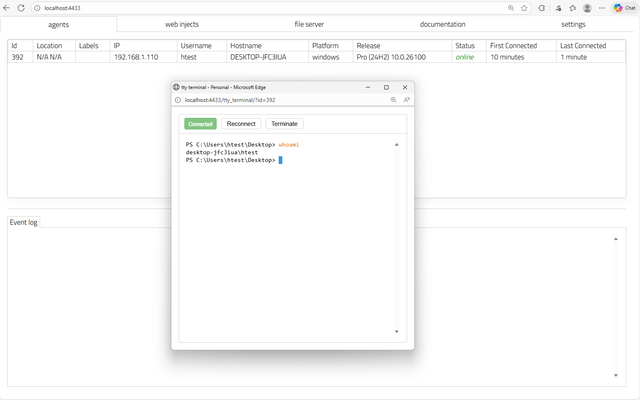Click Event log scroll up arrow
This screenshot has width=640, height=400.
click(x=616, y=239)
